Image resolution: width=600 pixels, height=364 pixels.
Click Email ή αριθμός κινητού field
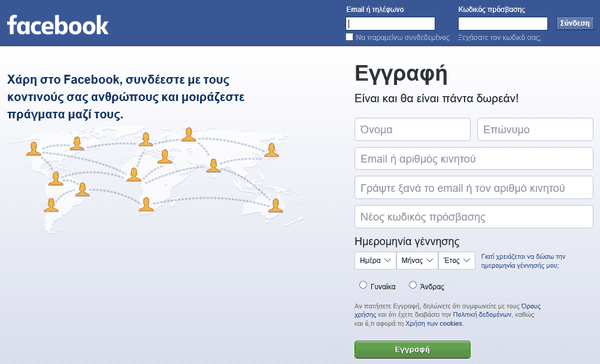tap(474, 158)
